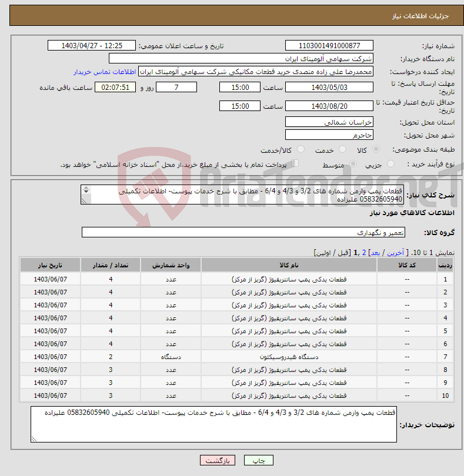Go to page 2 of results

364,253
